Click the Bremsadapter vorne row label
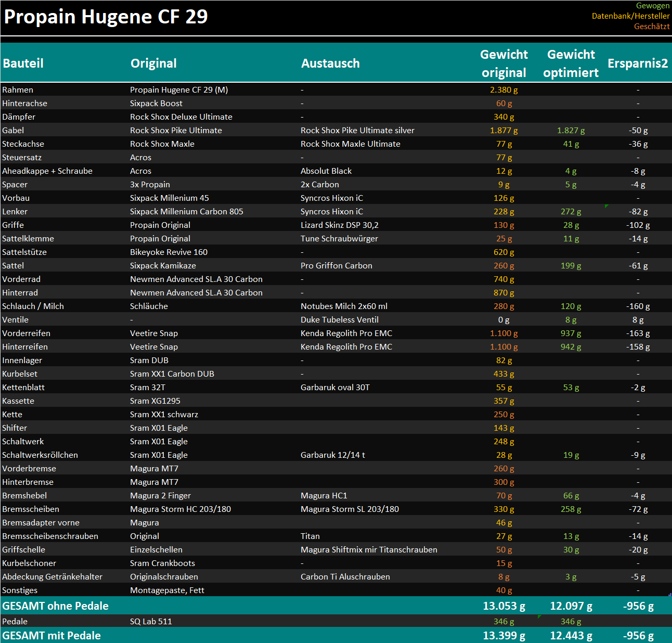This screenshot has width=672, height=643. tap(41, 523)
